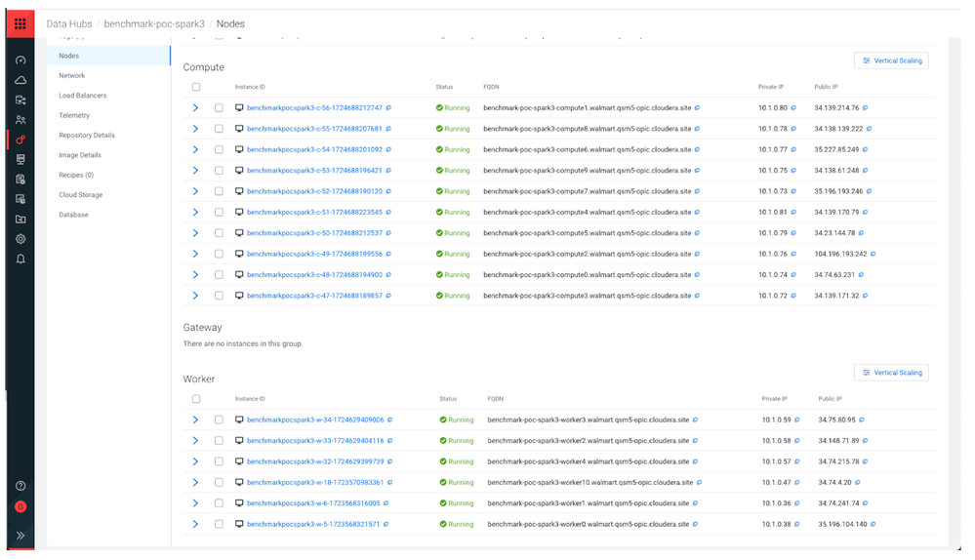This screenshot has height=560, width=975.
Task: Copy instance ID w-5-1723568321571
Action: 386,525
